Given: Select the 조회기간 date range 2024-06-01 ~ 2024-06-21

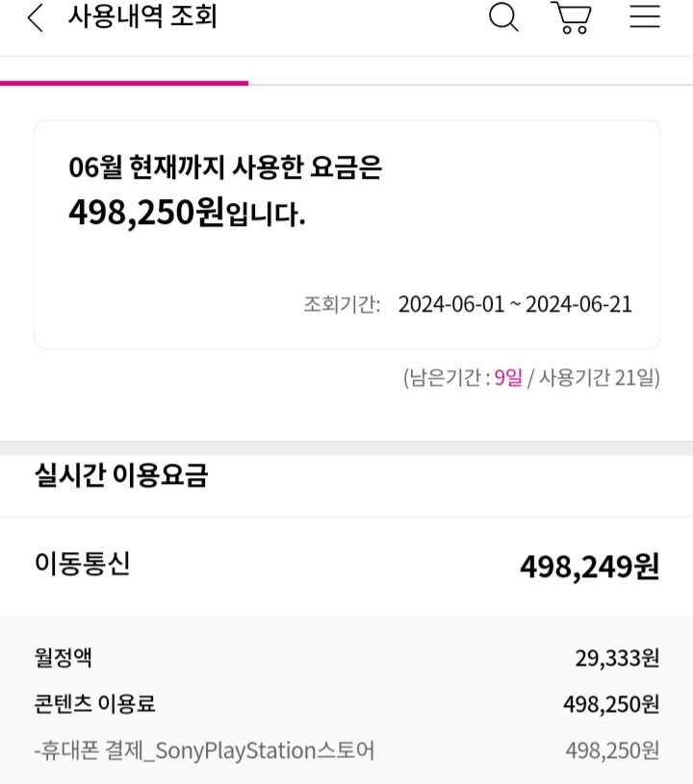Looking at the screenshot, I should pyautogui.click(x=515, y=305).
